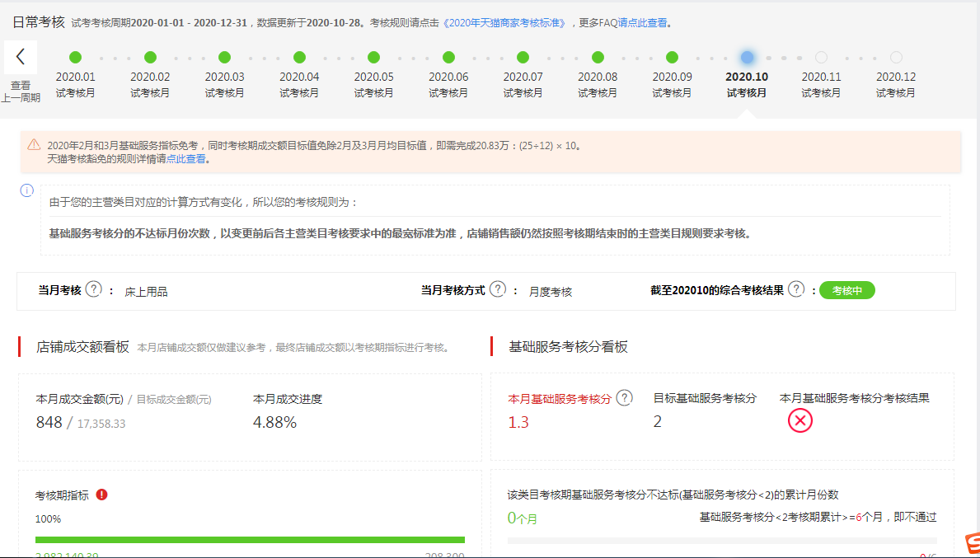Screen dimensions: 980x558
Task: Click the green 考核期指标 progress bar
Action: pyautogui.click(x=250, y=540)
